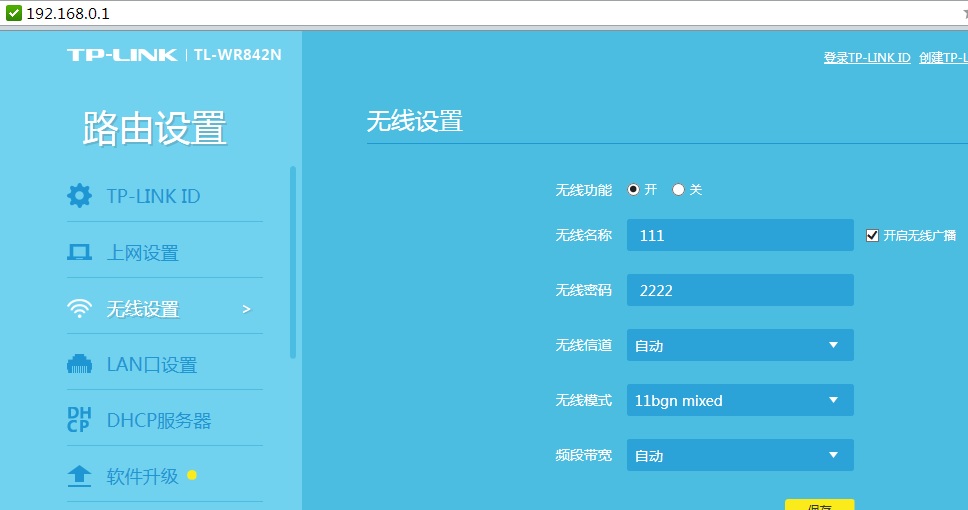Screen dimensions: 968x510
Task: Click the 无线设置 Wi-Fi icon
Action: (79, 309)
